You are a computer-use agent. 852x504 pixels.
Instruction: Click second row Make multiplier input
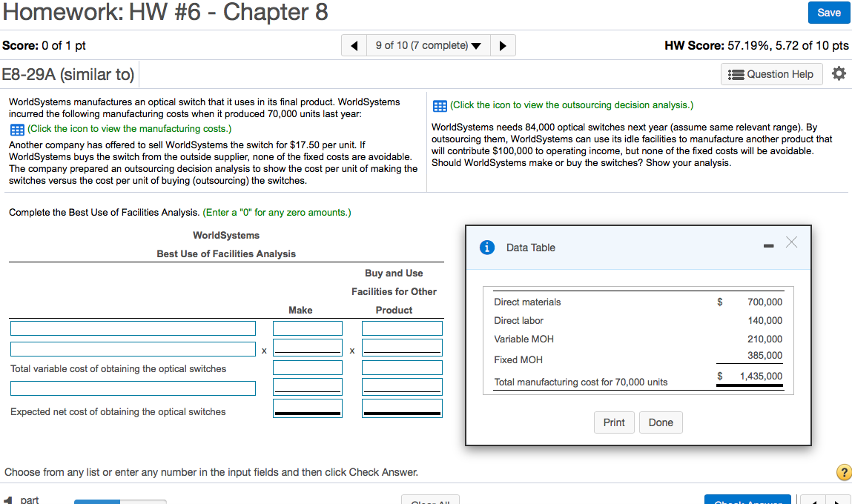[x=308, y=348]
